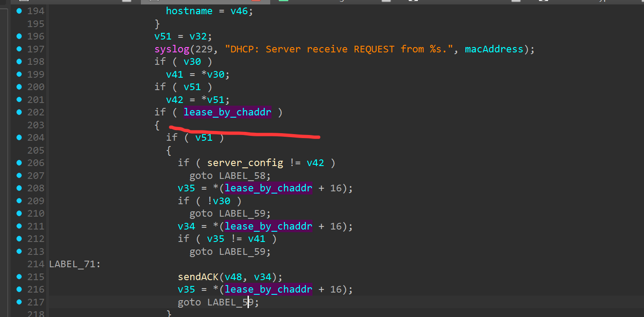Select v46 on line 194
This screenshot has width=644, height=317.
point(239,11)
